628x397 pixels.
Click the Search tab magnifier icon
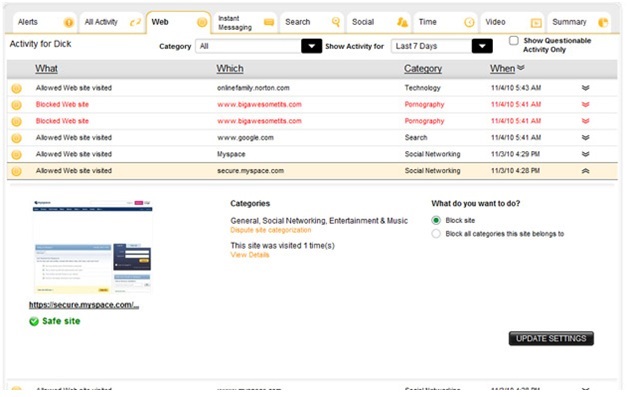coord(336,22)
